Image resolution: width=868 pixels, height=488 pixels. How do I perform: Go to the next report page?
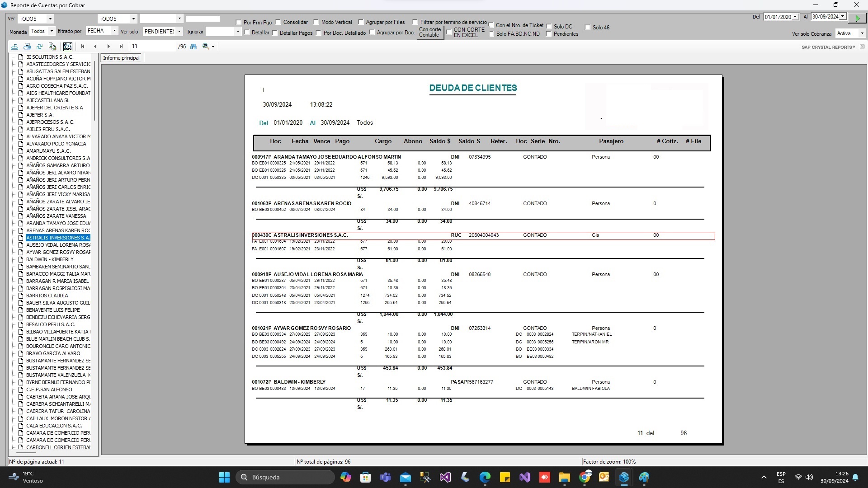pyautogui.click(x=108, y=47)
